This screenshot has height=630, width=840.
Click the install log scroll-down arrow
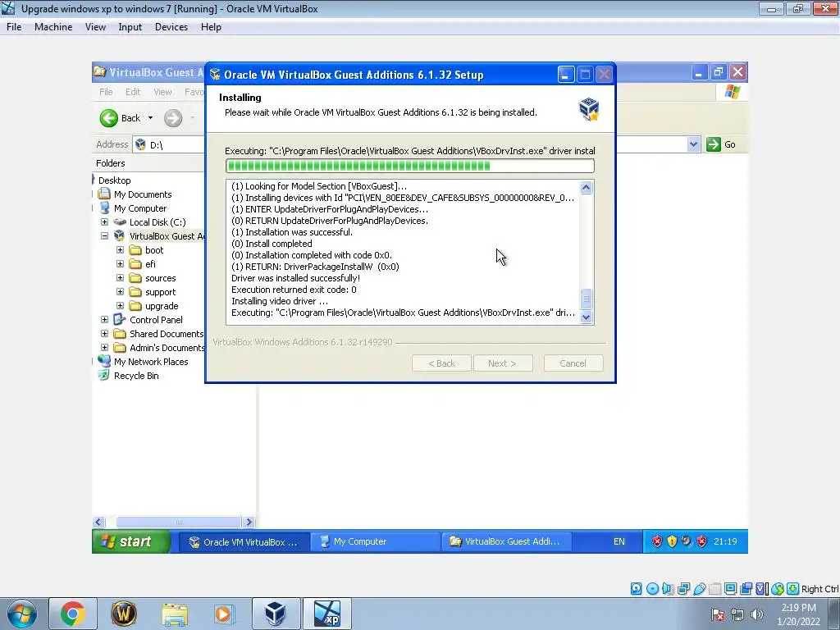pos(586,317)
